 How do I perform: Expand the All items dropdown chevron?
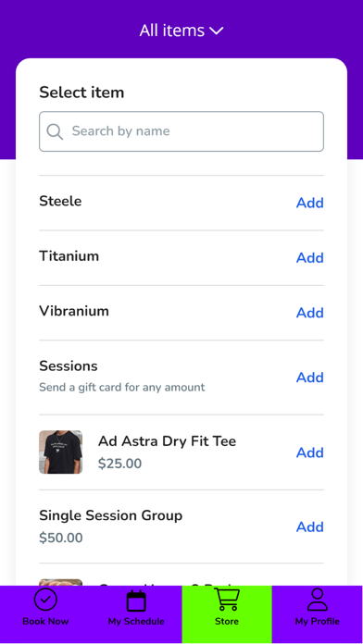(x=217, y=31)
